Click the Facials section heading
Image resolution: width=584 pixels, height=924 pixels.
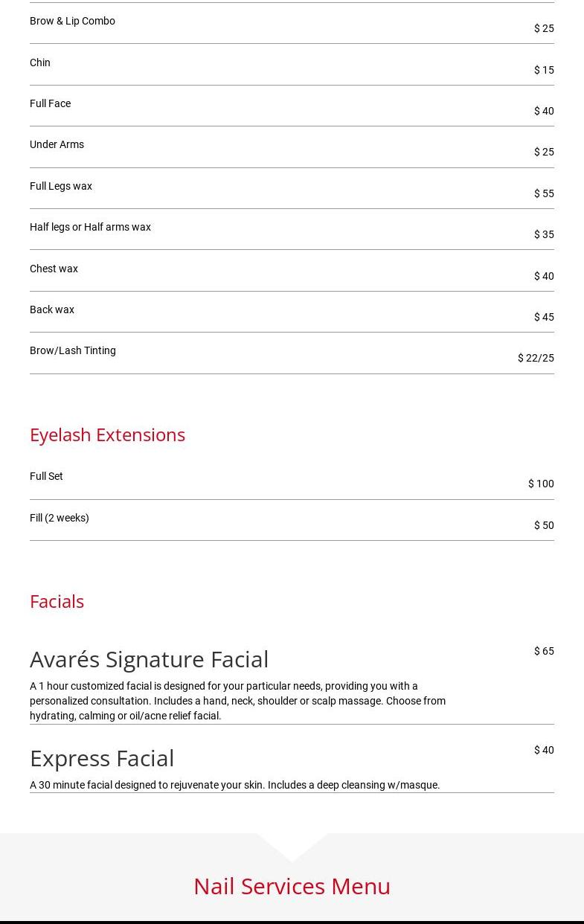tap(57, 601)
